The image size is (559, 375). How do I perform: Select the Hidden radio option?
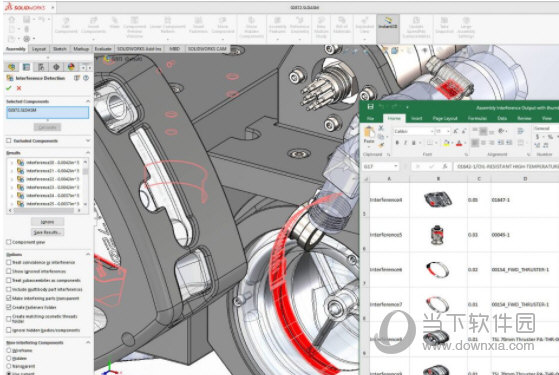point(9,358)
